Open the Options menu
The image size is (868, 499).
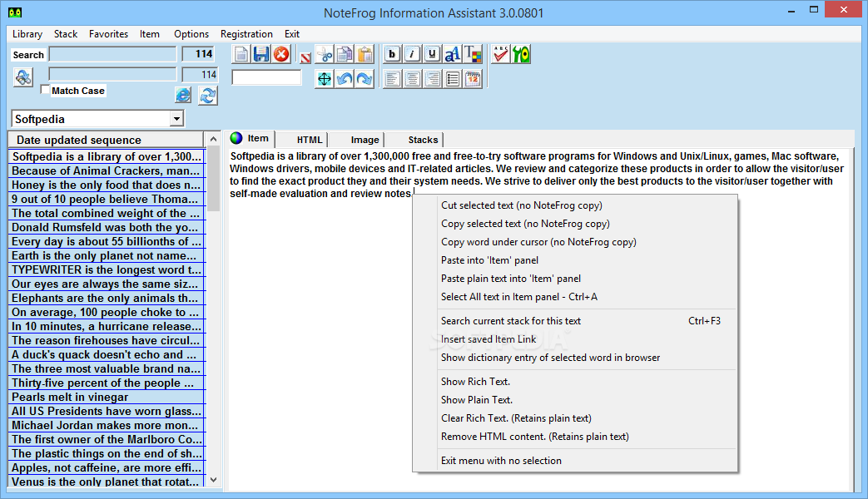[191, 34]
